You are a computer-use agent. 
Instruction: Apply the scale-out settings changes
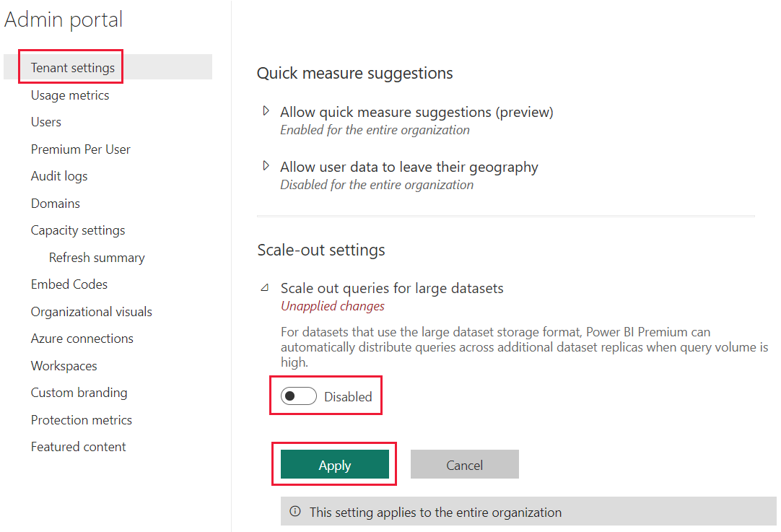tap(333, 465)
